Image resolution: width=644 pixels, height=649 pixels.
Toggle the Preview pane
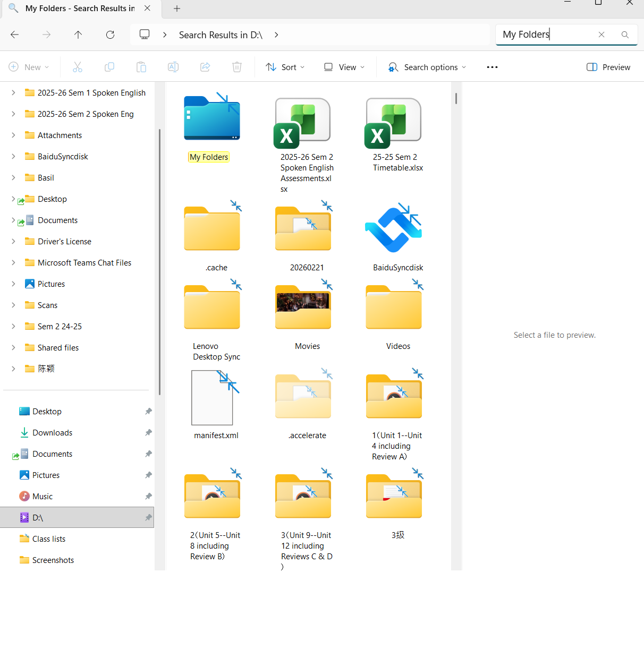608,67
